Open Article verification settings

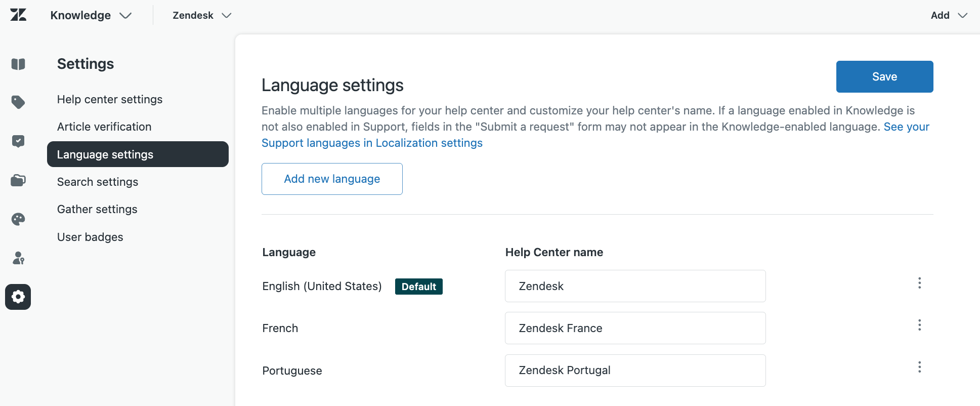tap(104, 127)
